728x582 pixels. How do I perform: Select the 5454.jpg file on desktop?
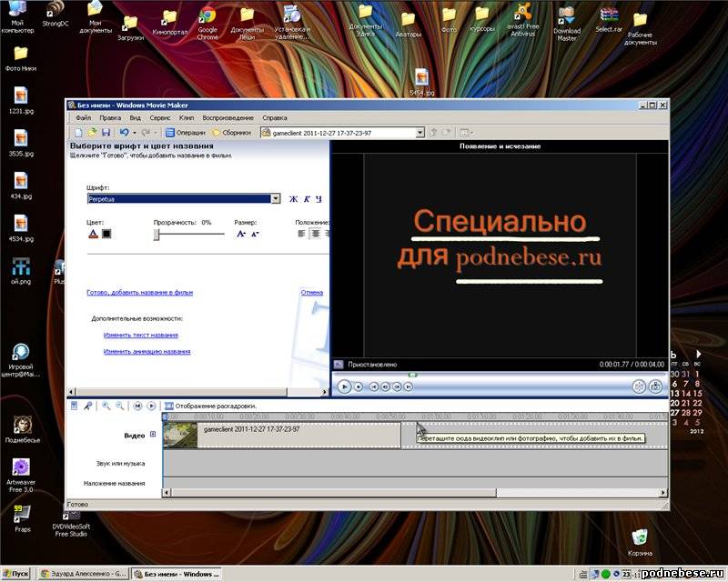coord(422,82)
